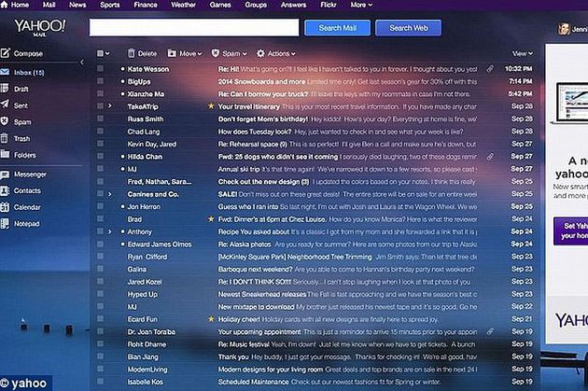Check the Chad Lang email checkbox
This screenshot has height=391, width=588.
[100, 131]
